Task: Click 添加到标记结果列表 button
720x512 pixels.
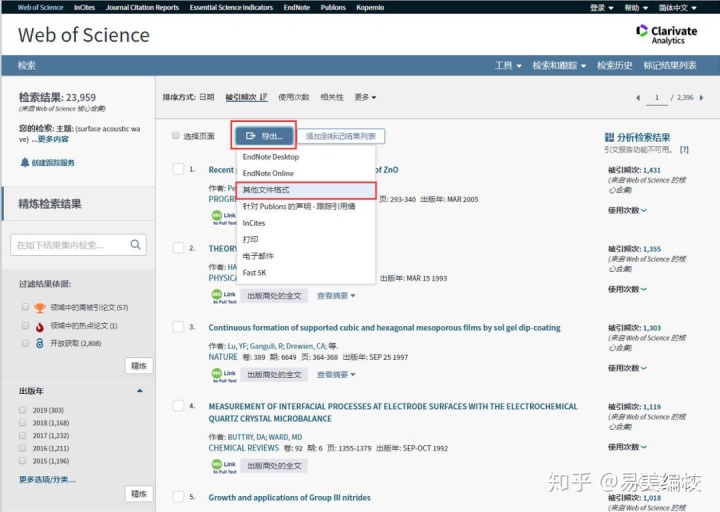Action: 341,136
